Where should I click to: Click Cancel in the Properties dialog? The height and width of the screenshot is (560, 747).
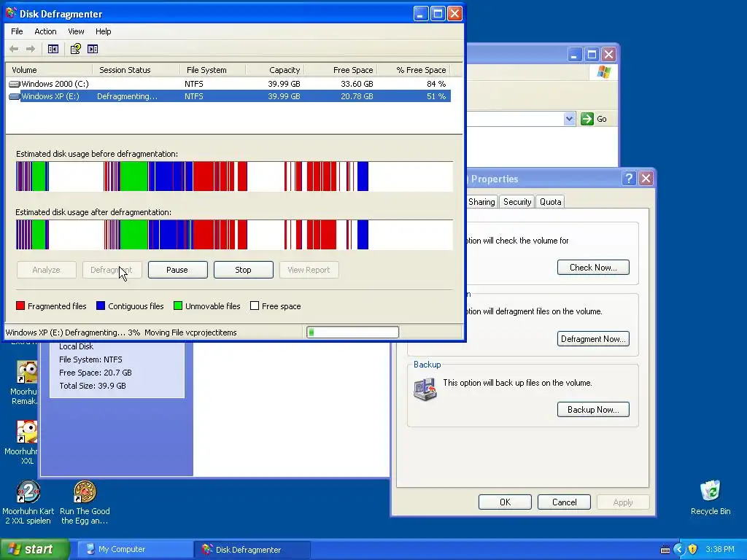564,502
